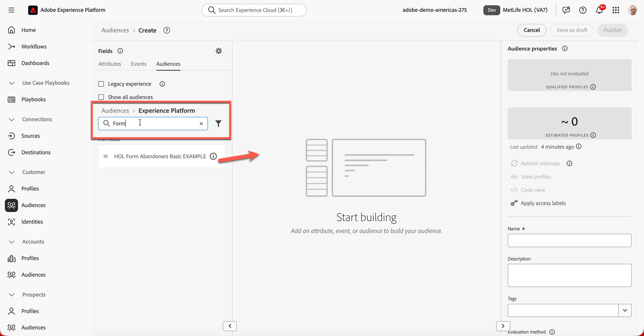Click the filter funnel icon beside search

218,123
